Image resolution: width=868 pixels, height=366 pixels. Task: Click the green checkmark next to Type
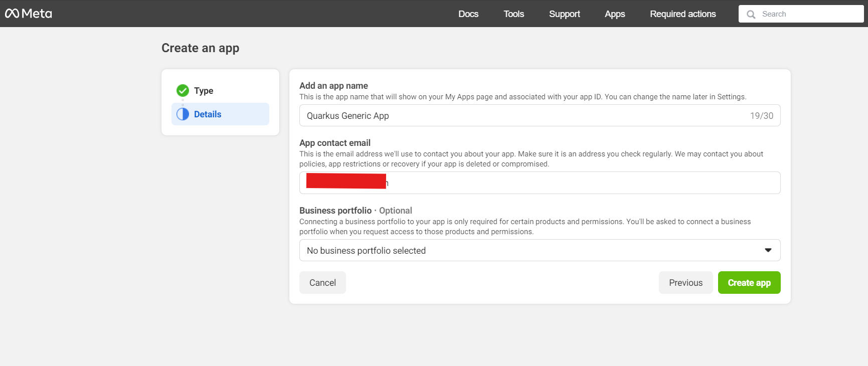tap(183, 91)
